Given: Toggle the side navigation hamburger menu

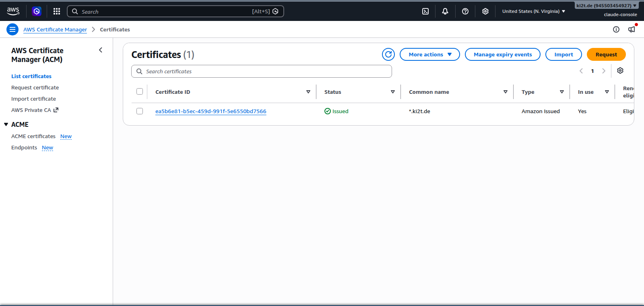Looking at the screenshot, I should click(x=12, y=29).
